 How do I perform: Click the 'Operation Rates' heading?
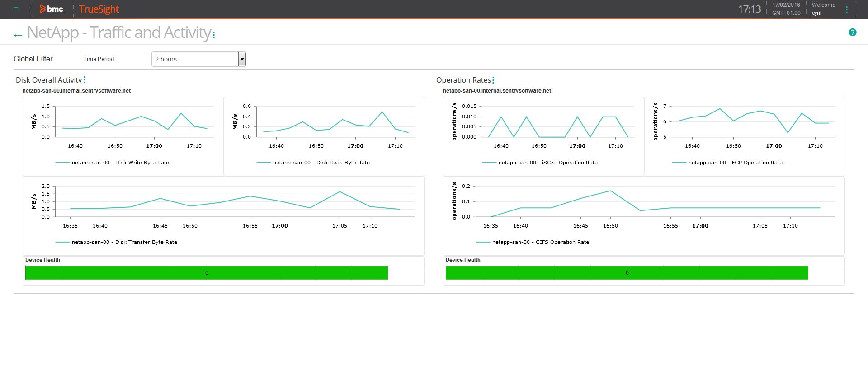(x=463, y=80)
